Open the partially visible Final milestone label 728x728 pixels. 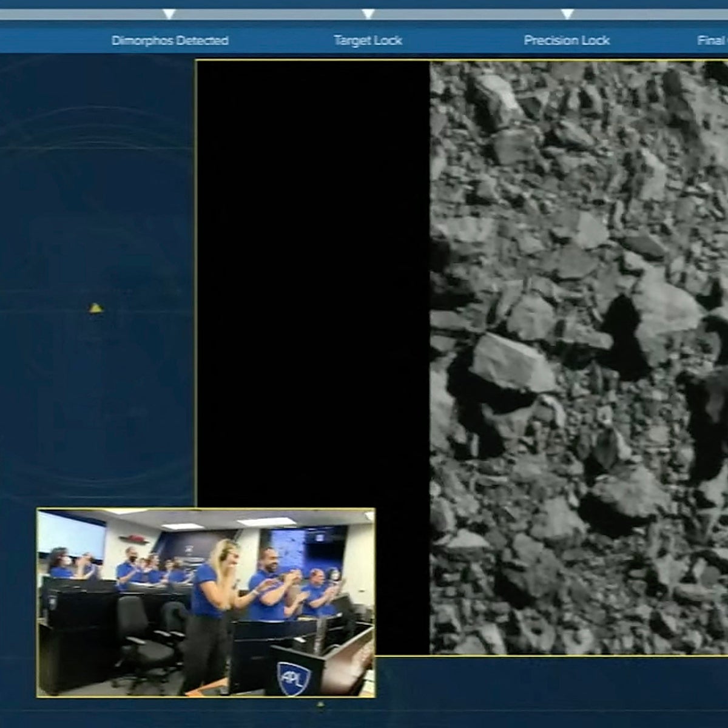point(712,41)
